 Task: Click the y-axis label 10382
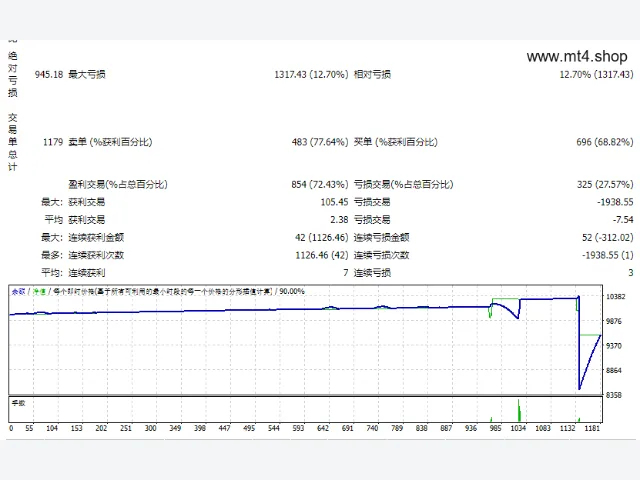(x=616, y=297)
